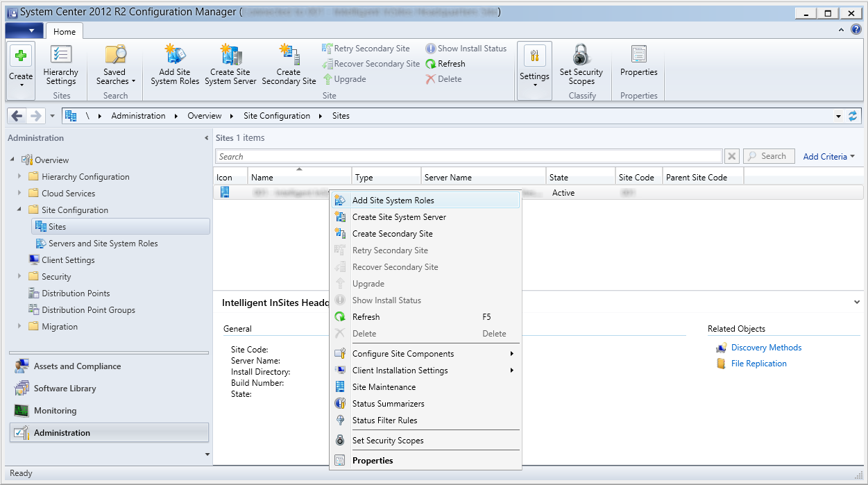Open the File Replication related link

click(759, 364)
